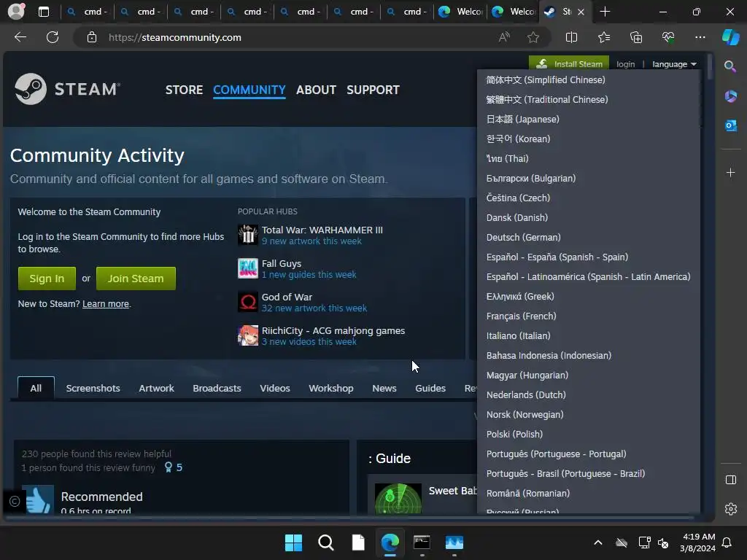Screen dimensions: 747x560
Task: Open the Total War: WARHAMMER III hub icon
Action: [248, 235]
